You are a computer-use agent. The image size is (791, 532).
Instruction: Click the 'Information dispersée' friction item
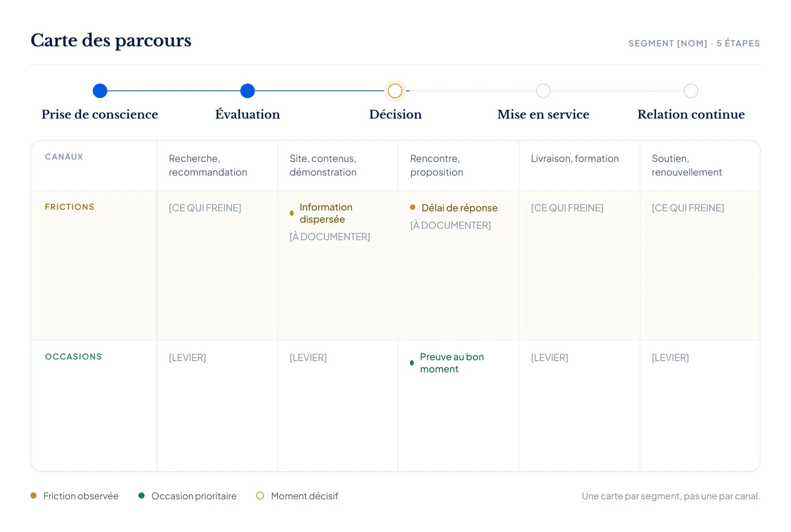(326, 213)
